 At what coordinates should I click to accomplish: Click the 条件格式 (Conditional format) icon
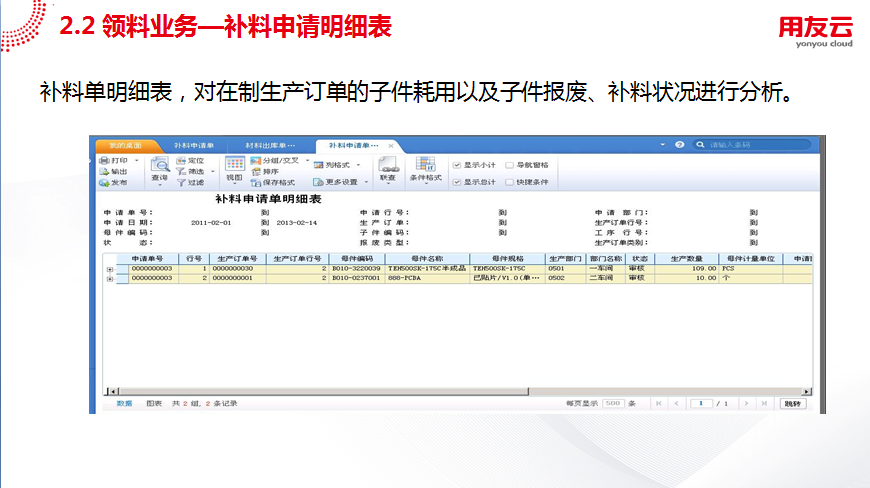coord(426,164)
